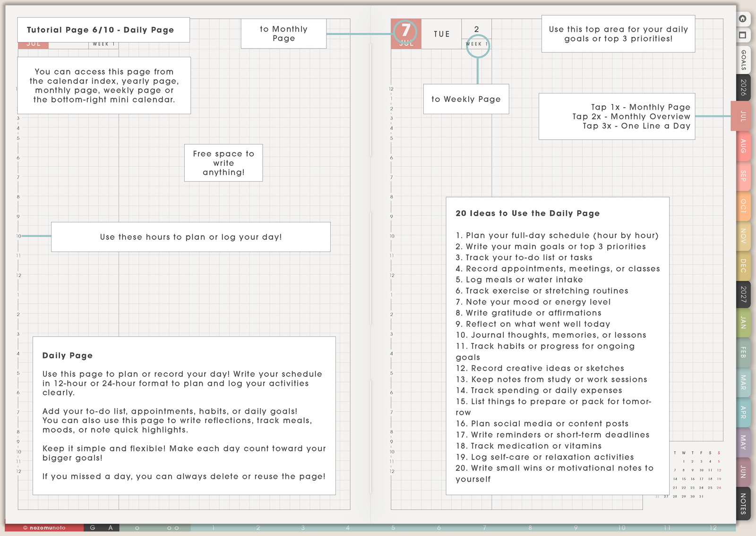This screenshot has width=756, height=536.
Task: Click the G tab in the bottom bar
Action: click(93, 527)
